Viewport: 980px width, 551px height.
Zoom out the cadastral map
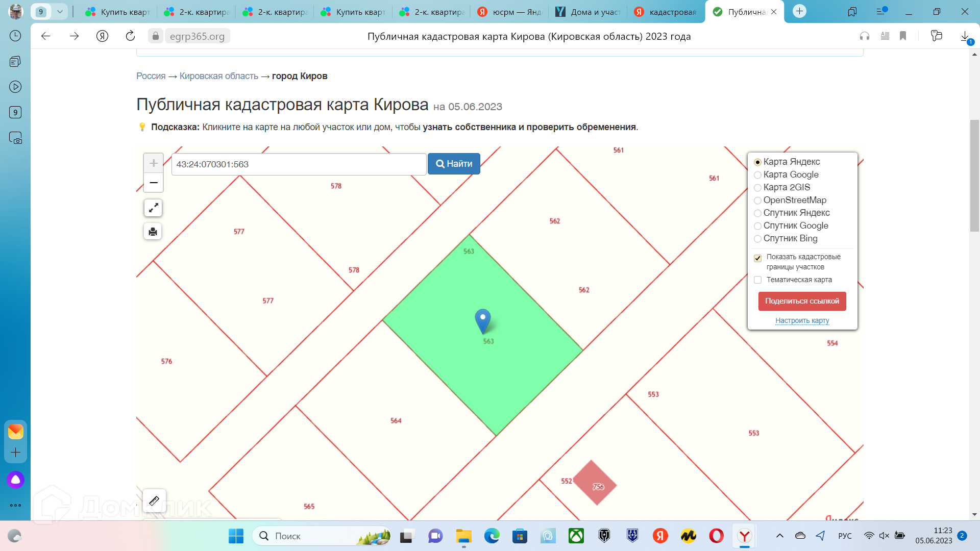click(x=154, y=183)
